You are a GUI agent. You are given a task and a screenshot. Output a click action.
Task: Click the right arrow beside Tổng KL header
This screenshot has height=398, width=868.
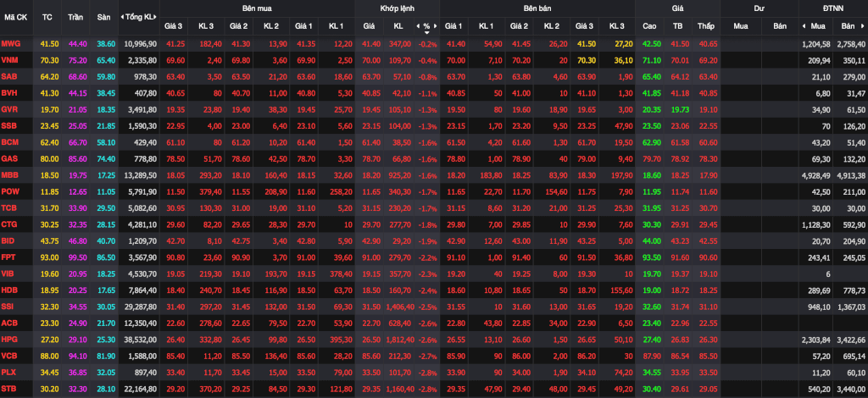tap(157, 17)
